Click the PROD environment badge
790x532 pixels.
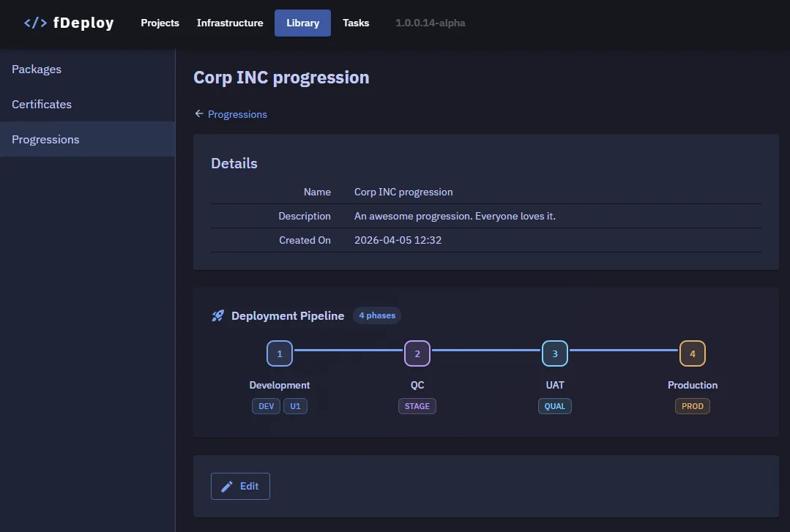click(693, 406)
